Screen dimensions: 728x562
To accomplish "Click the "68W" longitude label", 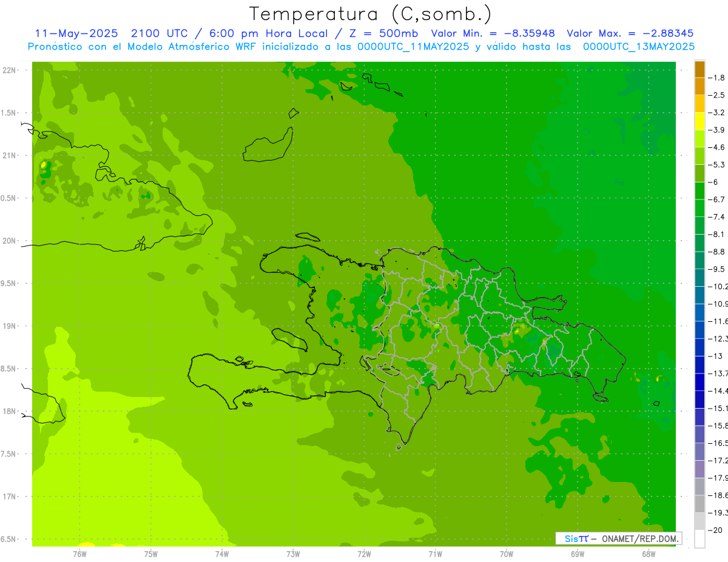I will click(x=649, y=554).
